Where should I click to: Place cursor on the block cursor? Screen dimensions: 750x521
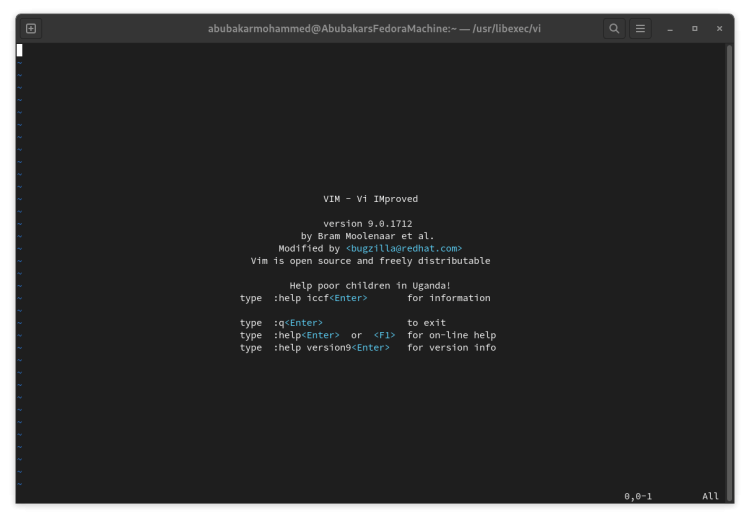(20, 50)
